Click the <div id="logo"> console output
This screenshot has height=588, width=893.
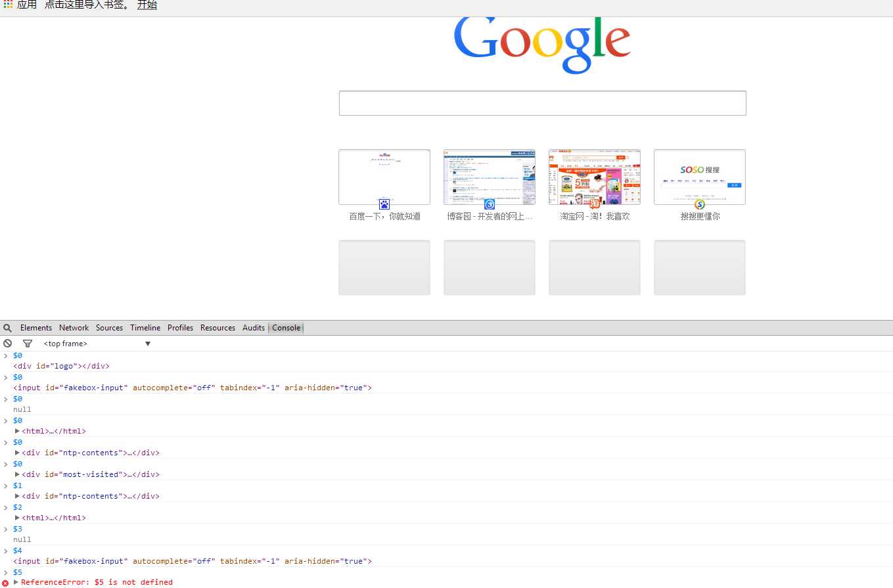click(61, 367)
